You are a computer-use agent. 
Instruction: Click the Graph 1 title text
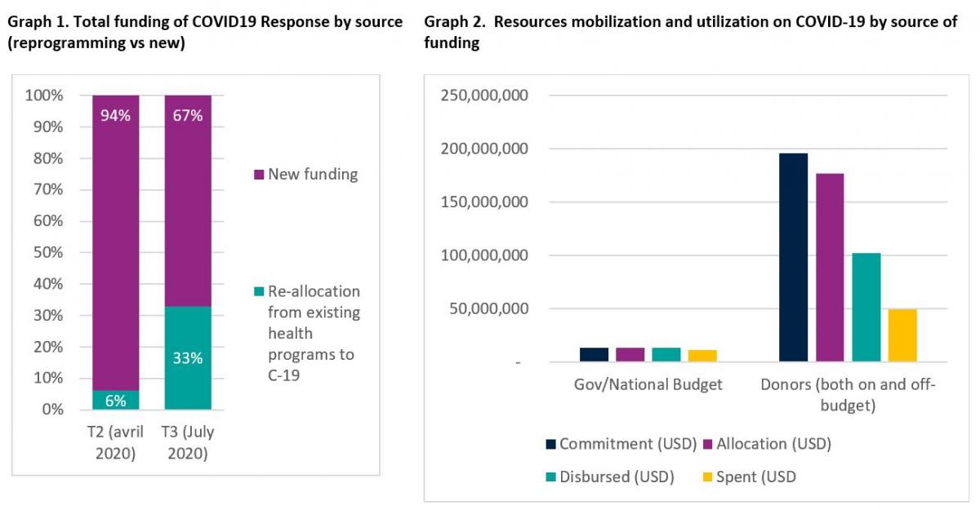[x=204, y=32]
